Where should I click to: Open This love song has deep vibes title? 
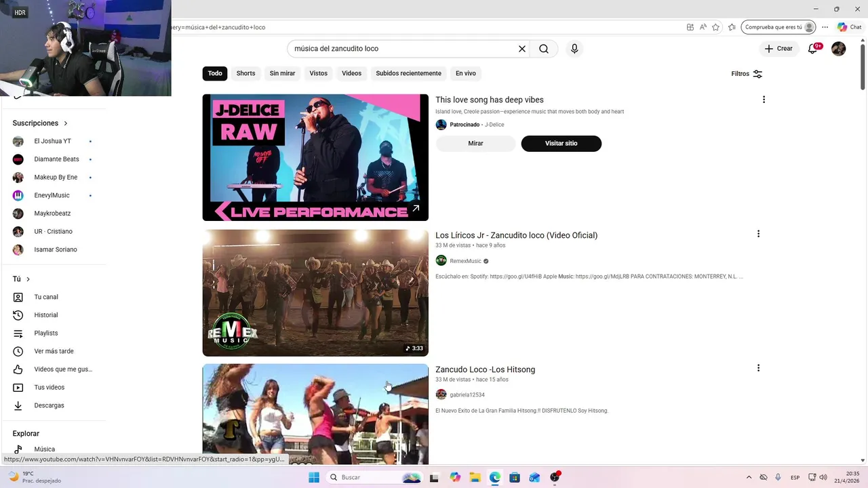(489, 100)
